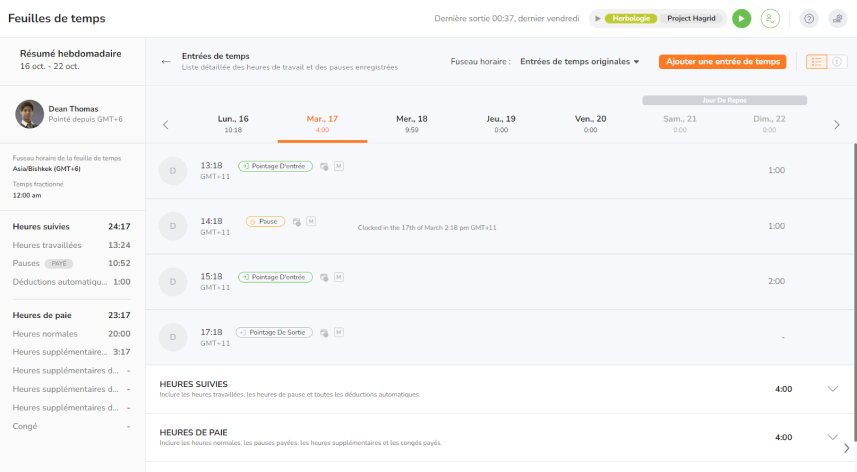
Task: Open the account settings icon at top right
Action: [837, 19]
